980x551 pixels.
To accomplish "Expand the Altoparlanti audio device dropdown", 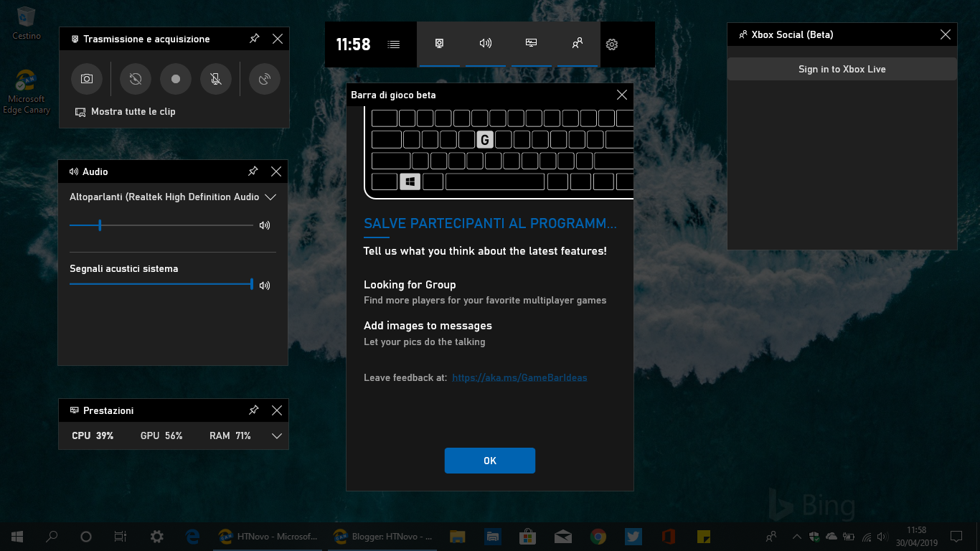I will click(270, 197).
